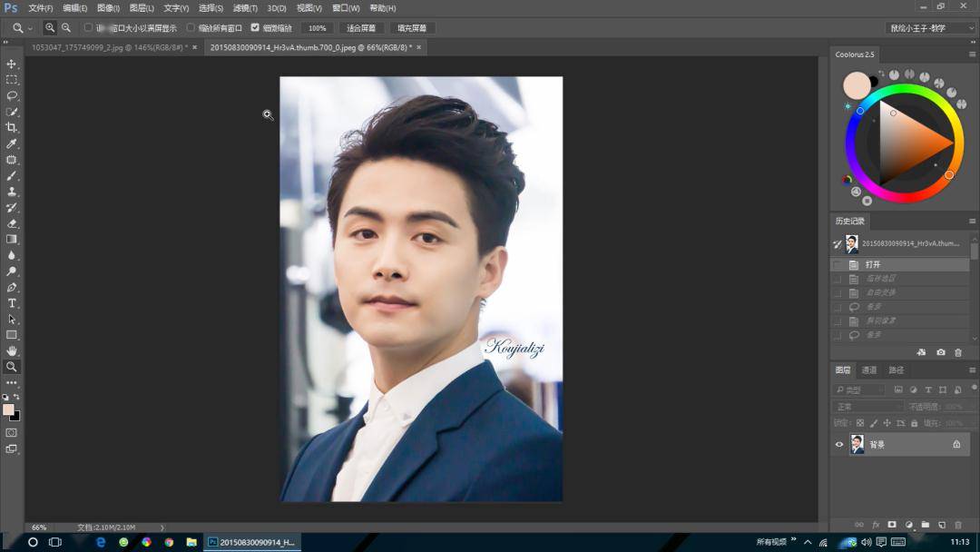Switch to the 通道 tab

[x=868, y=370]
